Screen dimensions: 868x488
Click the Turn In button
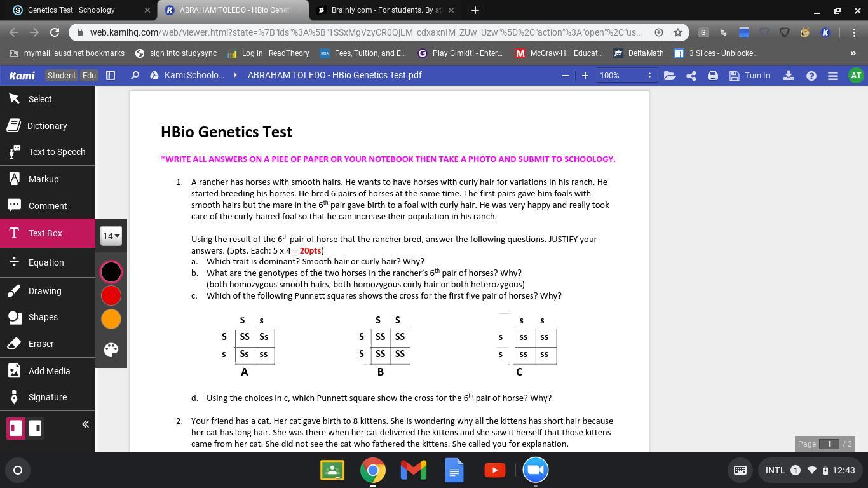(750, 76)
